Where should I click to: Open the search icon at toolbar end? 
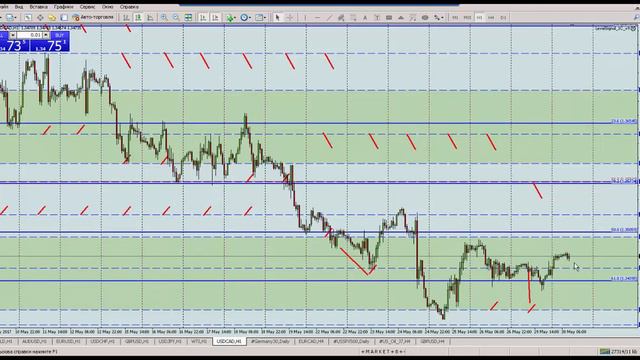click(636, 18)
